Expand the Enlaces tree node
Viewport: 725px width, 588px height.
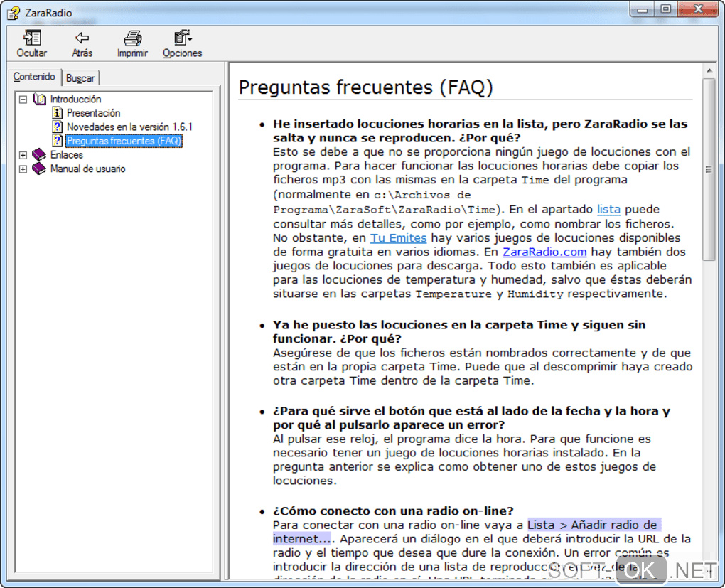click(23, 155)
